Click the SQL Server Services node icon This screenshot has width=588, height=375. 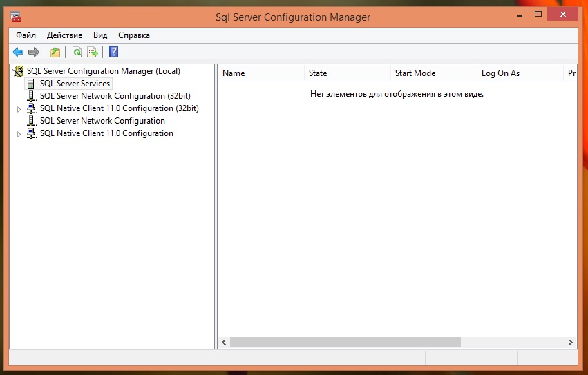[x=31, y=84]
